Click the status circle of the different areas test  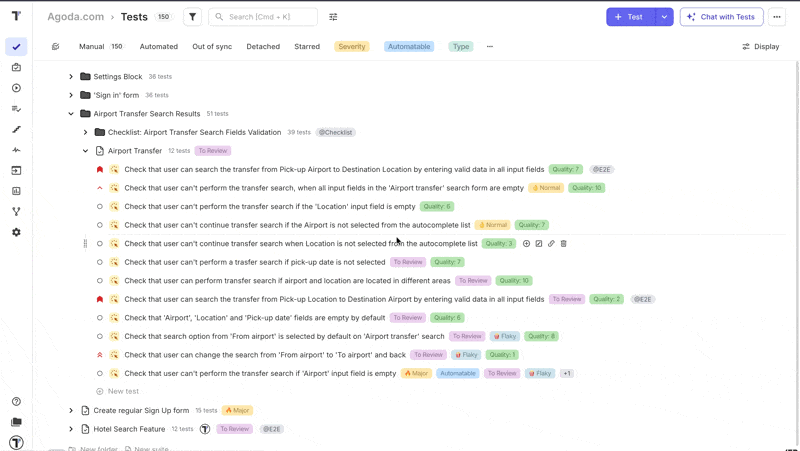99,281
